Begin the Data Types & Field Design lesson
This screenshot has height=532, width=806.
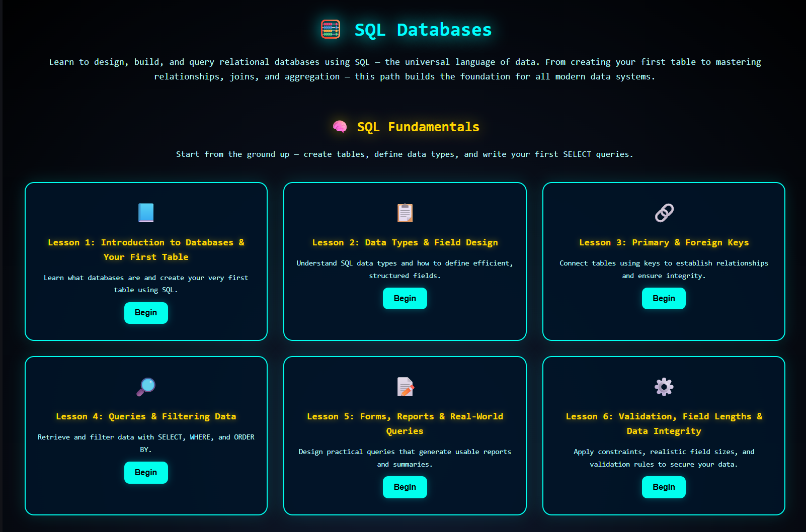point(405,298)
